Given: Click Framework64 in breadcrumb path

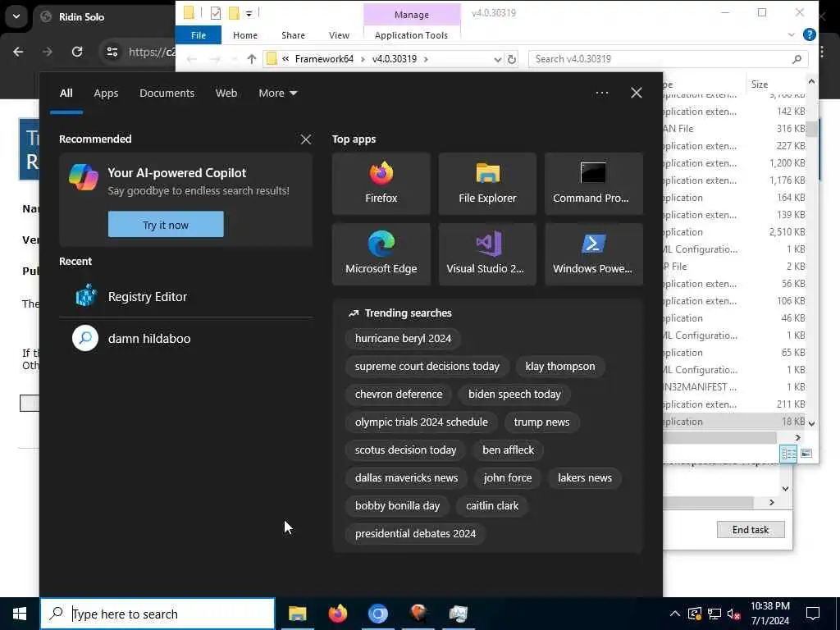Looking at the screenshot, I should tap(324, 59).
